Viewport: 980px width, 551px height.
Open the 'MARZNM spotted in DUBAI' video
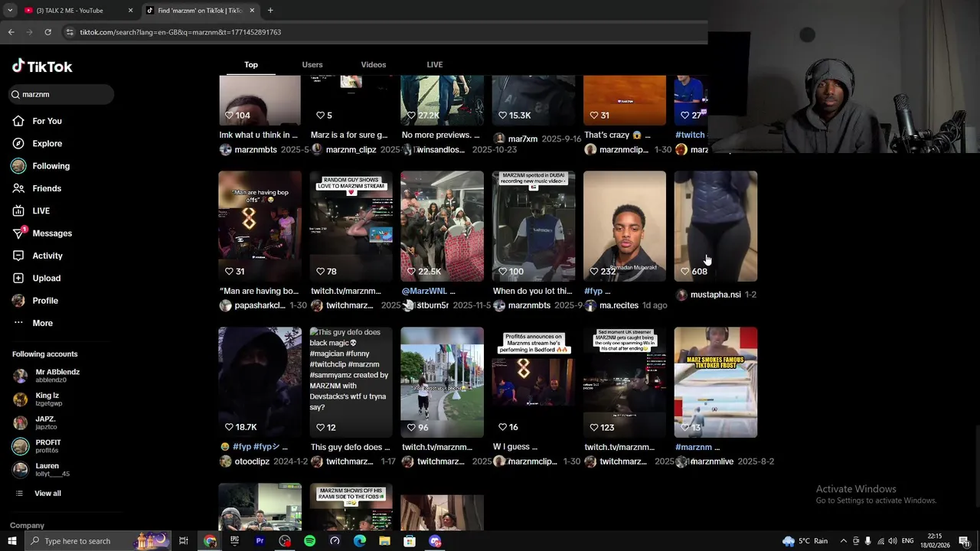pos(533,226)
